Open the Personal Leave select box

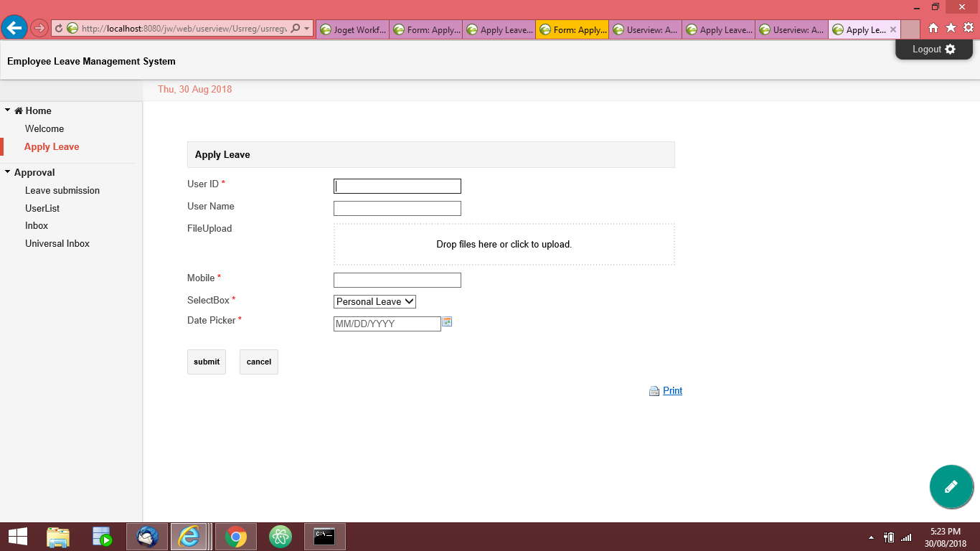pos(374,302)
